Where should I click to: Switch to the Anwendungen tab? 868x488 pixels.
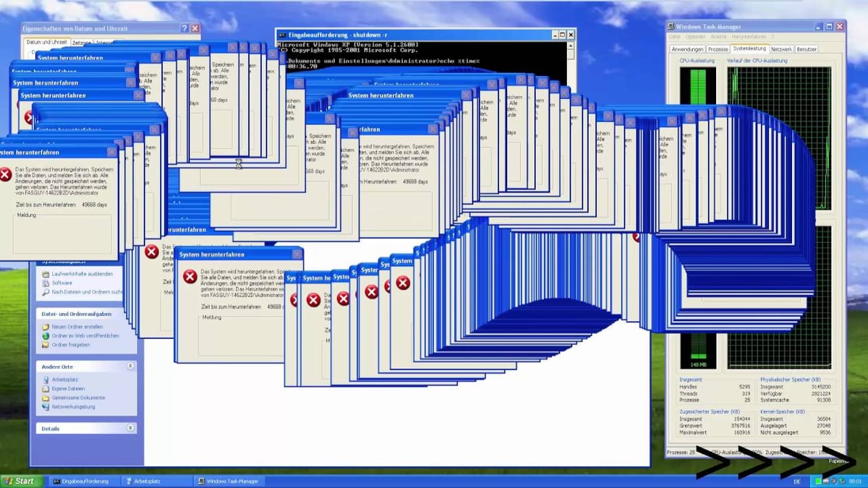(687, 49)
